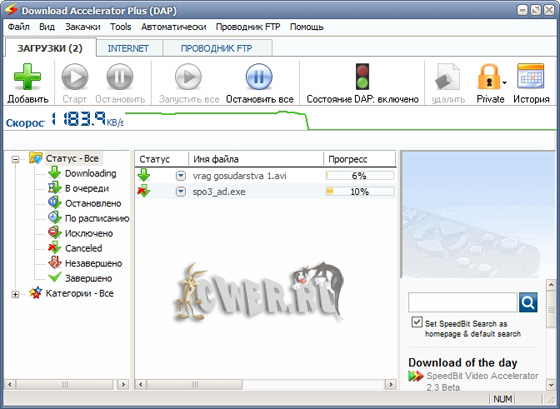Click the green plus Добавить icon
The height and width of the screenshot is (409, 560).
tap(28, 77)
